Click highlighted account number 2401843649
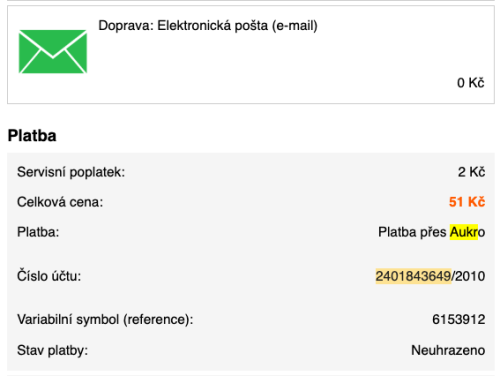 (x=413, y=276)
